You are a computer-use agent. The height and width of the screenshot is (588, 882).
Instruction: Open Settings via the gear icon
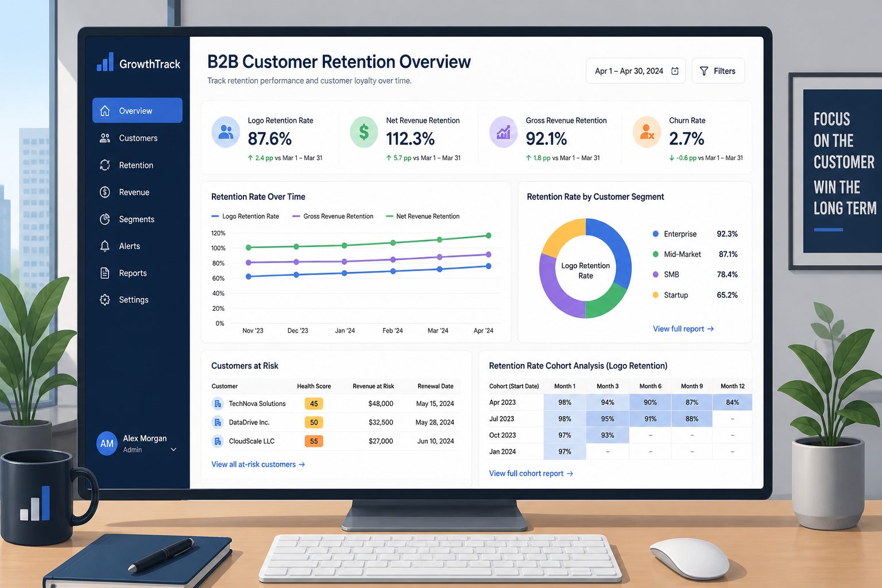105,300
